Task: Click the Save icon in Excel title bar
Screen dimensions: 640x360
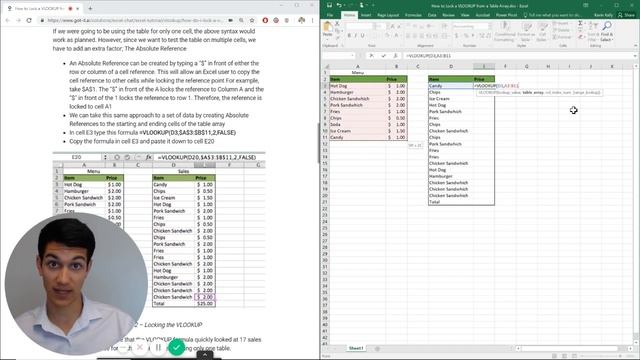Action: [x=329, y=5]
